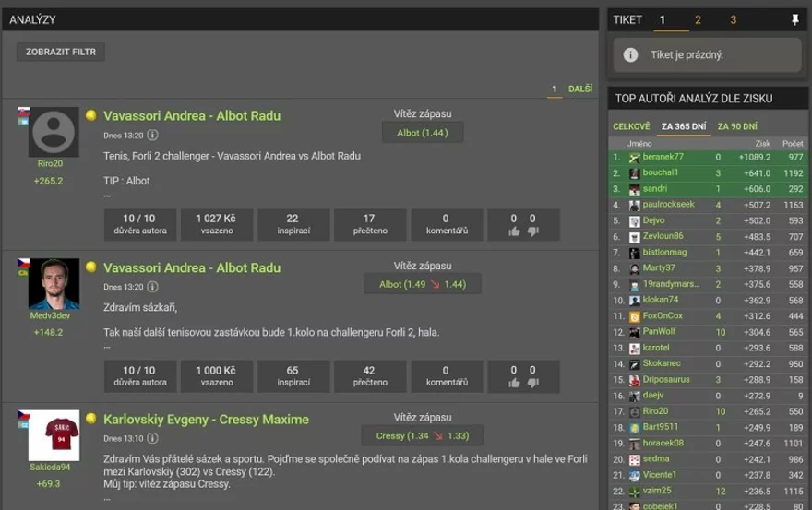This screenshot has width=812, height=510.
Task: Sort the ranking by the Počet column header
Action: 793,144
